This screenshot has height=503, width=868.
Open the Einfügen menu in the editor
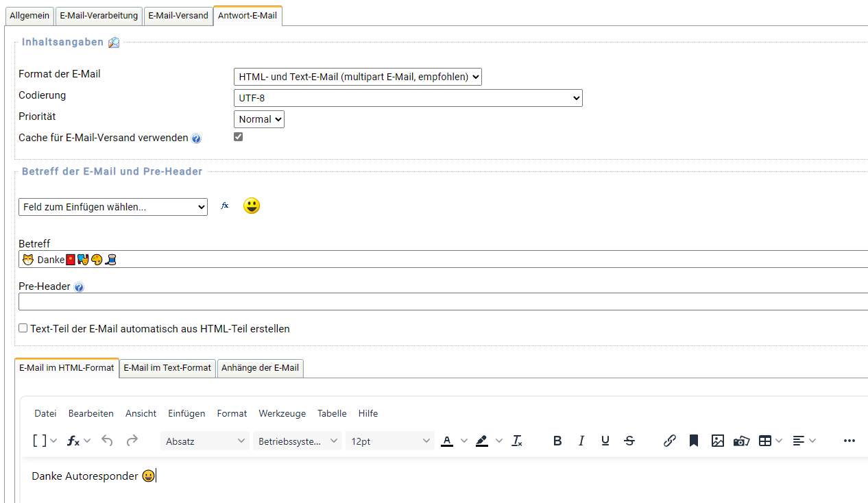pyautogui.click(x=186, y=413)
